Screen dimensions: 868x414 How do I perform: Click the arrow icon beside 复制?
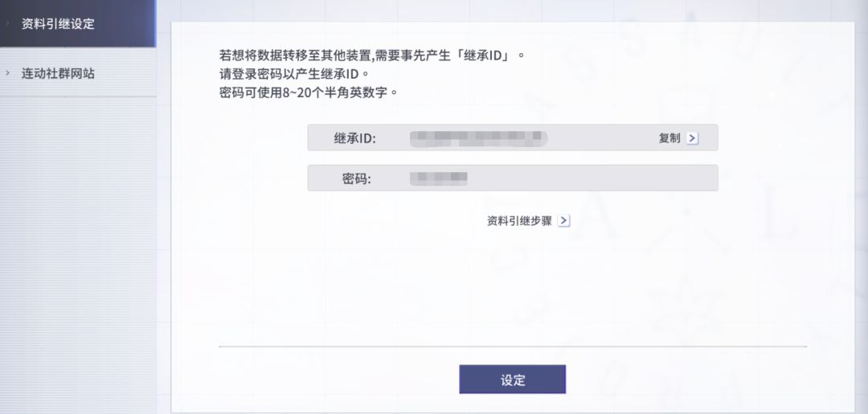point(692,138)
